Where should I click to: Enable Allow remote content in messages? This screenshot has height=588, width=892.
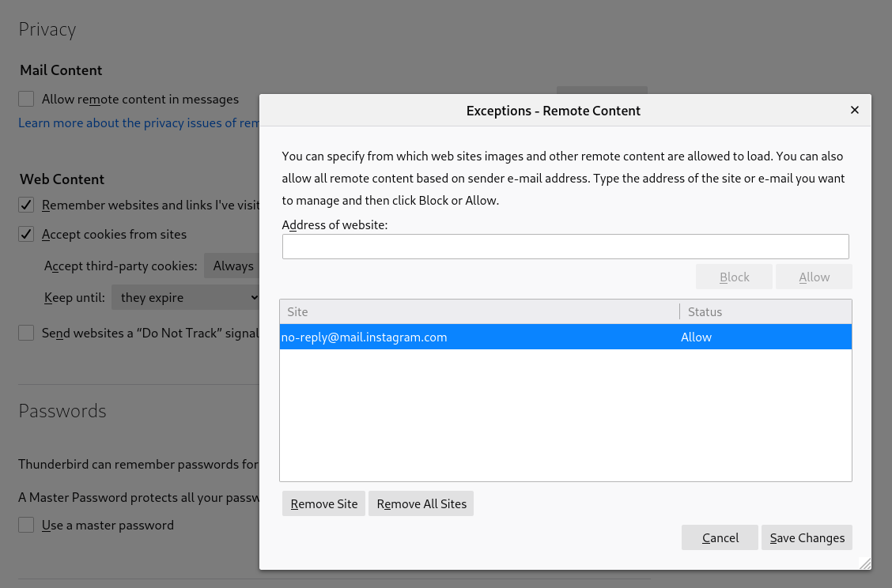click(x=27, y=99)
